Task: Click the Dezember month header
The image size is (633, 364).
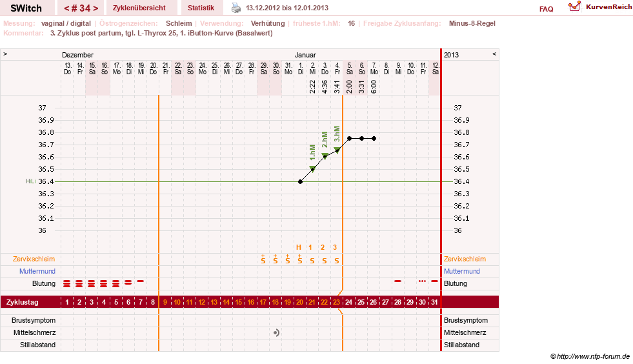Action: pos(77,55)
